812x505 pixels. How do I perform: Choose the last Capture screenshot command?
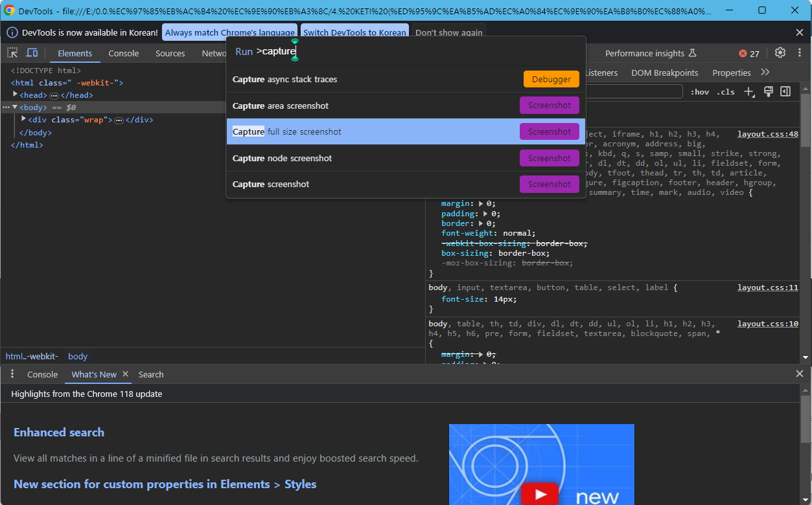tap(406, 184)
